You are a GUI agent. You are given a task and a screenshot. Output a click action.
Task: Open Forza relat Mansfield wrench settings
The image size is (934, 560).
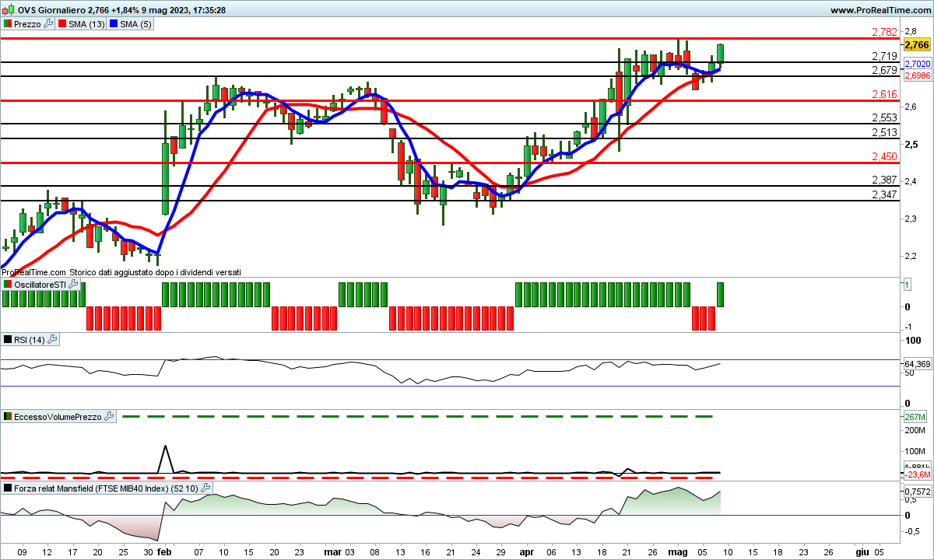click(x=205, y=488)
